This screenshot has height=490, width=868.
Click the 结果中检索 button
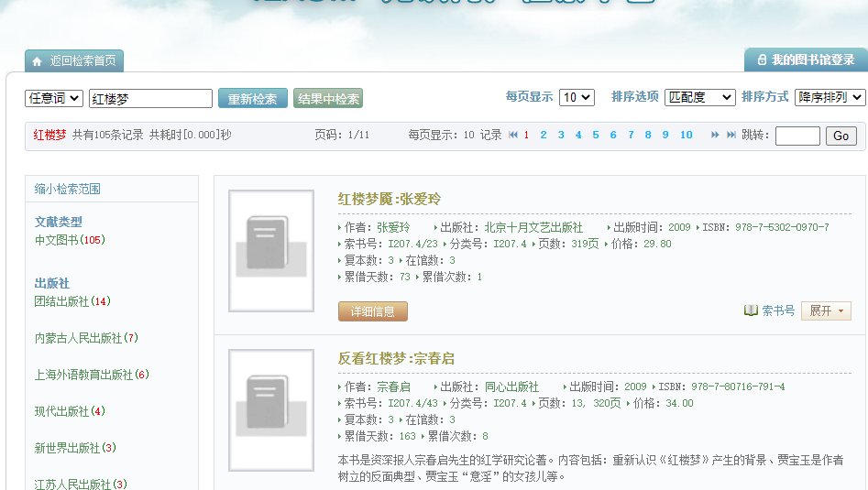(x=328, y=98)
